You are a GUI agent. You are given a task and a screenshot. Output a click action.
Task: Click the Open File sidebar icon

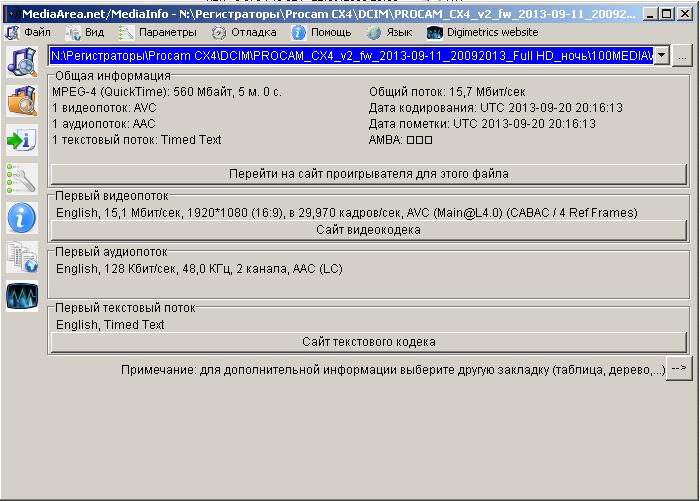tap(21, 63)
